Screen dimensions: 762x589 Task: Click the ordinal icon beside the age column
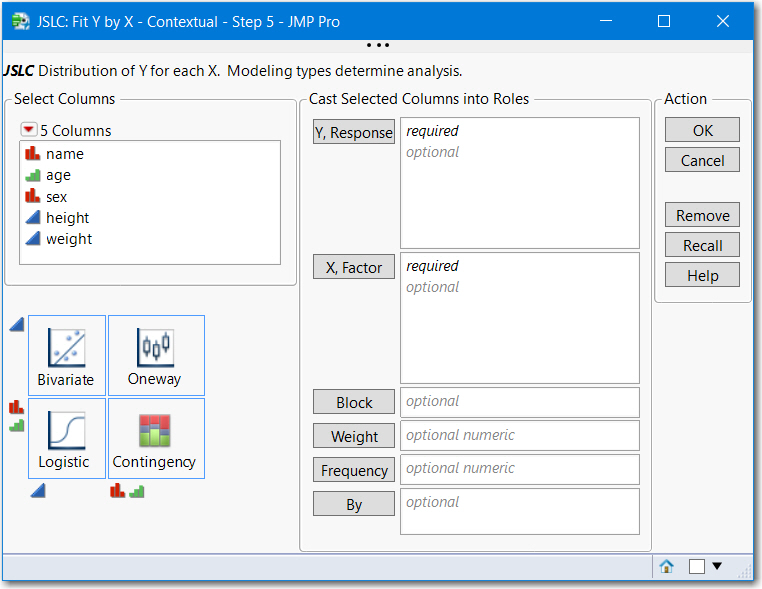[33, 175]
